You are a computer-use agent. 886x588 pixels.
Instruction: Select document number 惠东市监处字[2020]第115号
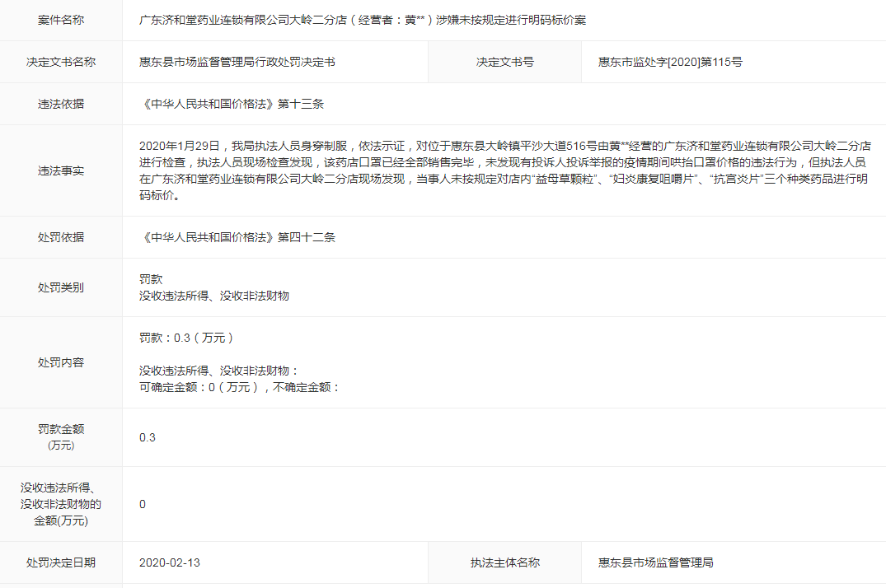click(x=670, y=62)
